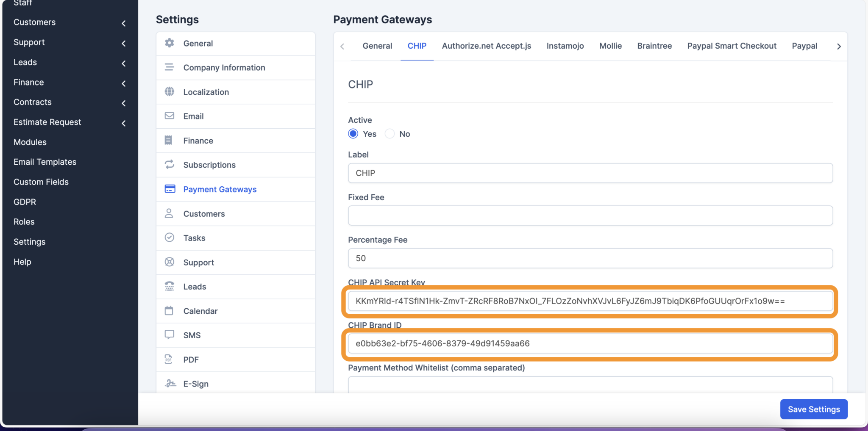Click the right arrow to see more gateways

pos(839,46)
